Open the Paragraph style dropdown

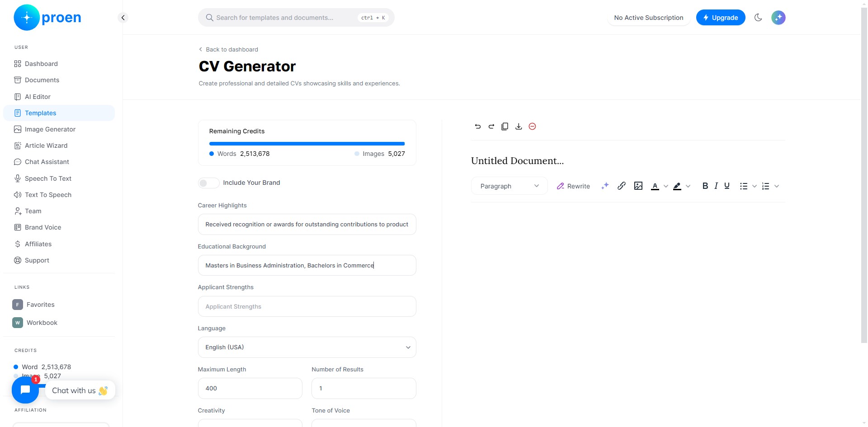tap(509, 186)
